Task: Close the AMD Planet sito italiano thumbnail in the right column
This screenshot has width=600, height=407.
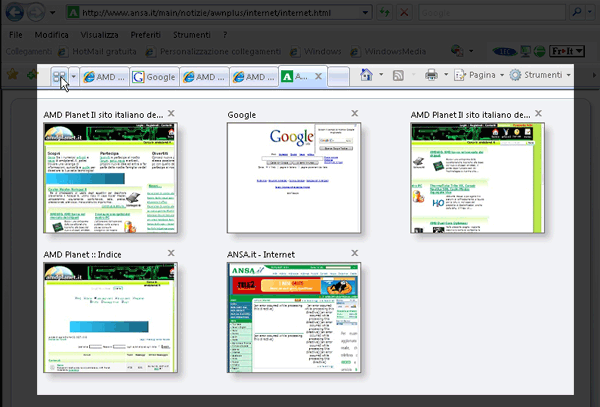Action: pos(538,113)
